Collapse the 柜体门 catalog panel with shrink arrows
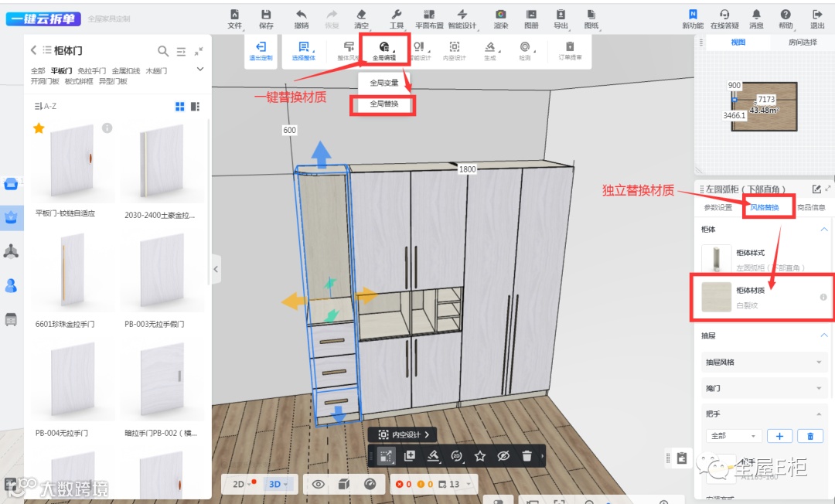The height and width of the screenshot is (504, 835). [199, 51]
